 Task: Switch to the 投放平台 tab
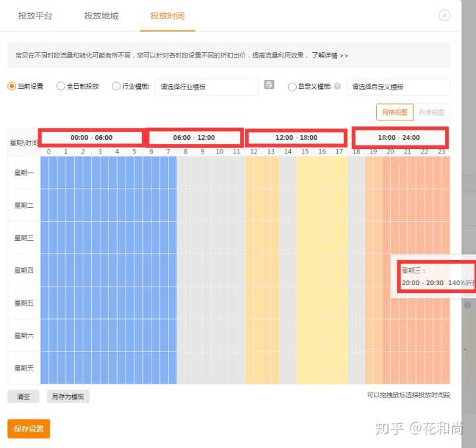(35, 16)
